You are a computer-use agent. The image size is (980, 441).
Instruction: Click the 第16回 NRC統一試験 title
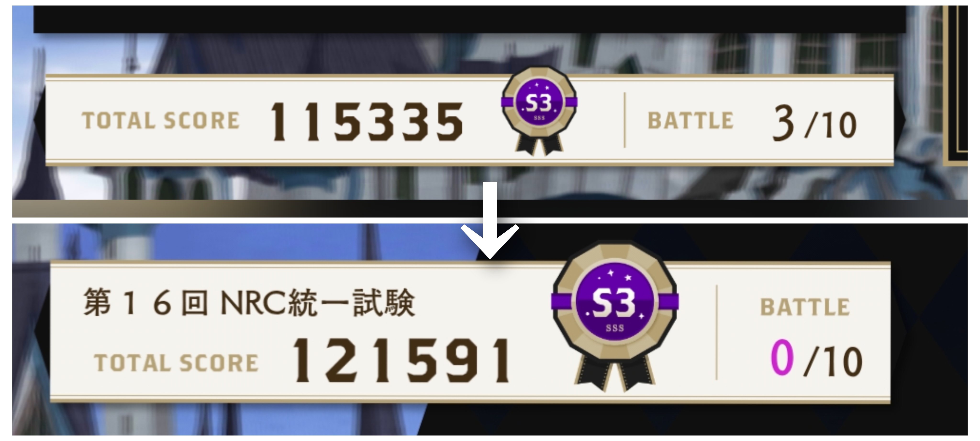click(249, 303)
